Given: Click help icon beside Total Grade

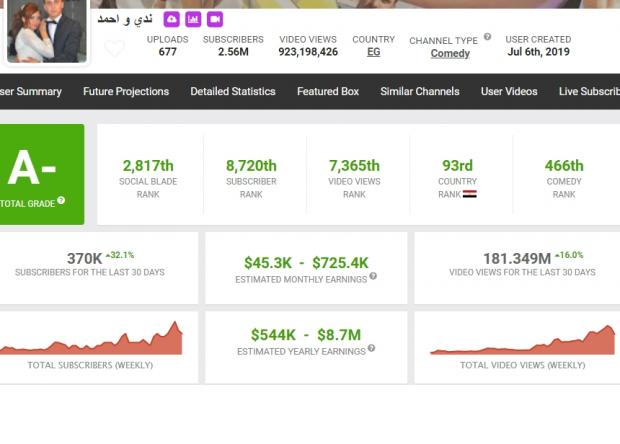Looking at the screenshot, I should tap(61, 200).
